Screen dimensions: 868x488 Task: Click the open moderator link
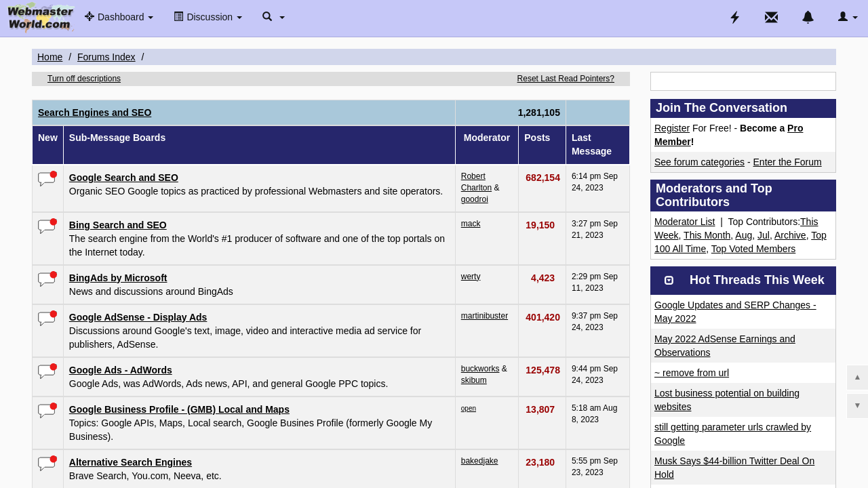click(x=469, y=408)
